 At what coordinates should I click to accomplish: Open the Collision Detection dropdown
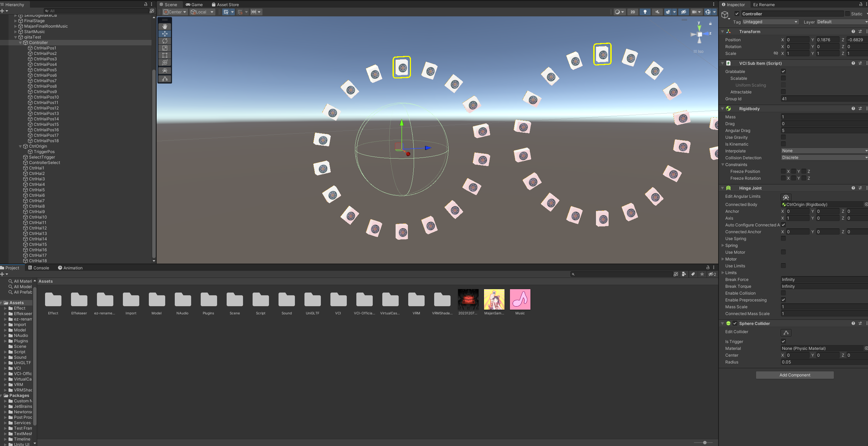tap(824, 158)
